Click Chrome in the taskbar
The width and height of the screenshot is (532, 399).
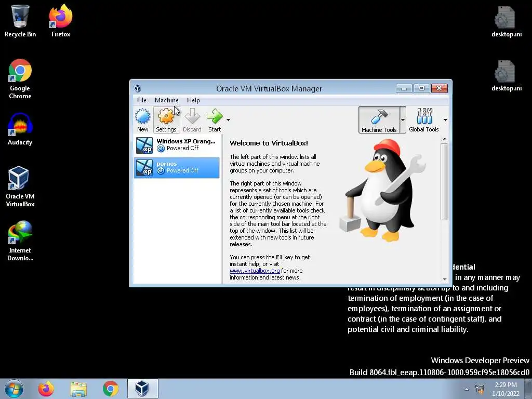110,389
